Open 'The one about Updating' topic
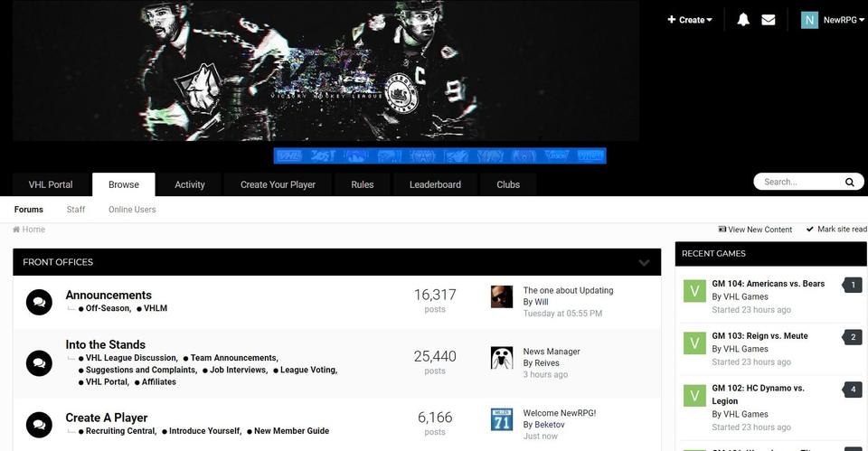This screenshot has height=451, width=868. 568,290
